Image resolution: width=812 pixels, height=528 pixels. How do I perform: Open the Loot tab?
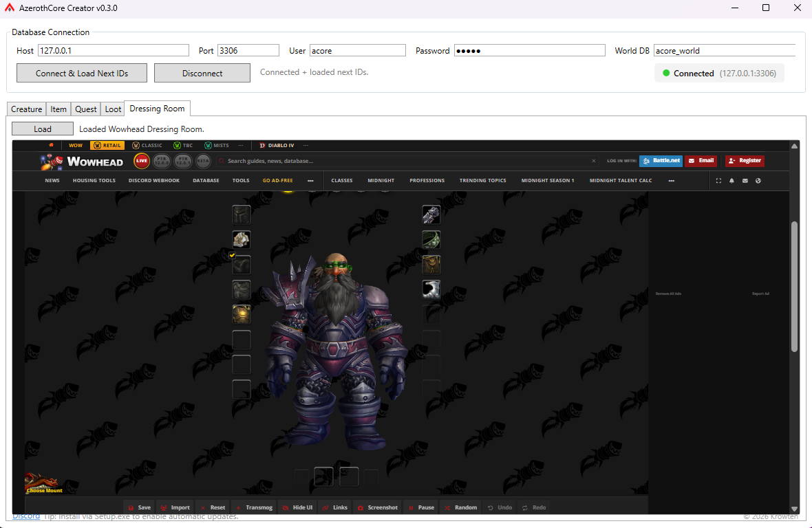pyautogui.click(x=113, y=109)
